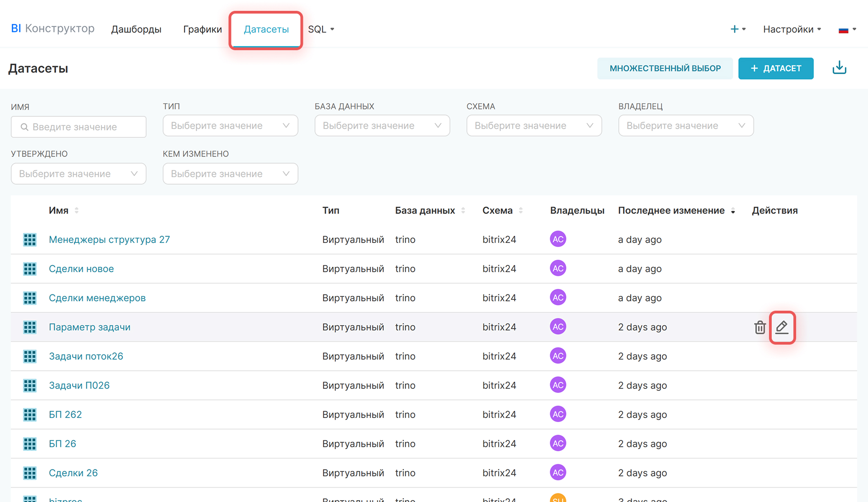The image size is (868, 502).
Task: Click edit pencil icon for Параметр задачи
Action: pos(782,327)
